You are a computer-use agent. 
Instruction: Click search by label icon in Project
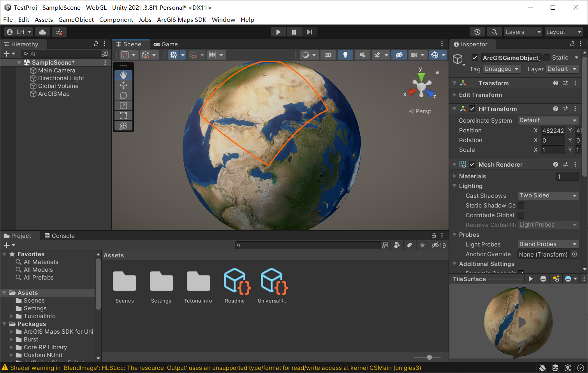[409, 245]
